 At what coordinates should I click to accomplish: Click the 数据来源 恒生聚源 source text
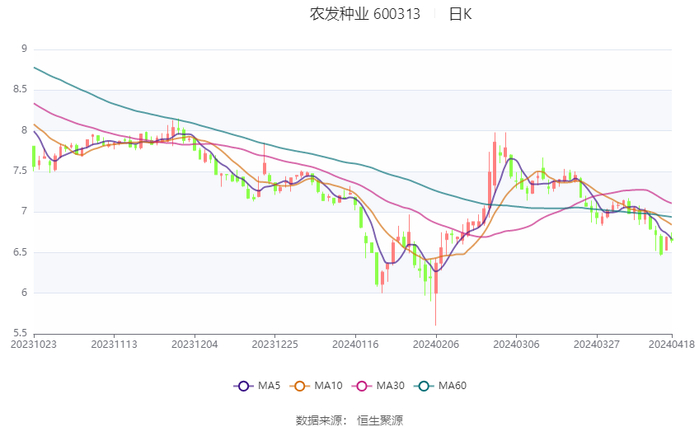(x=349, y=420)
